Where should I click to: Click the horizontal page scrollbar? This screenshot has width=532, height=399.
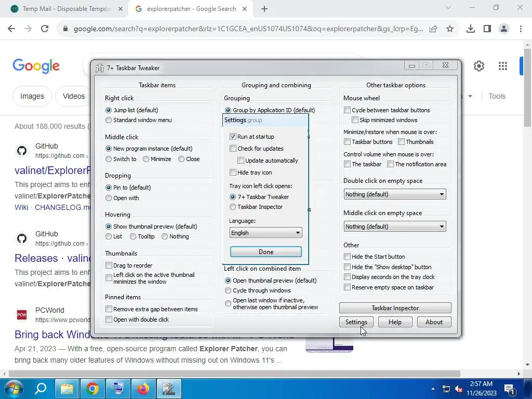[234, 374]
